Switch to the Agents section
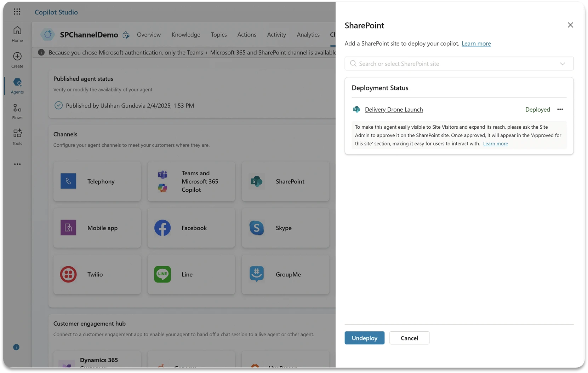588x373 pixels. [x=17, y=86]
